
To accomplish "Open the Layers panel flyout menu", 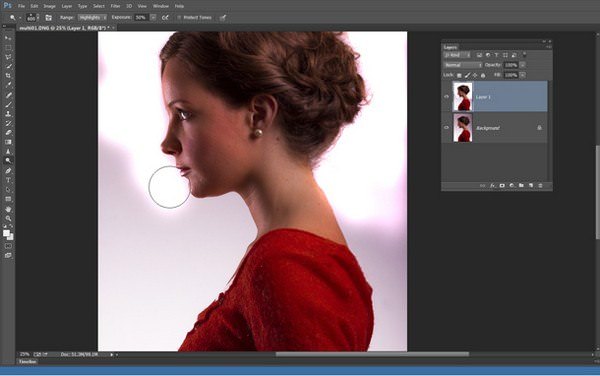I will point(549,47).
